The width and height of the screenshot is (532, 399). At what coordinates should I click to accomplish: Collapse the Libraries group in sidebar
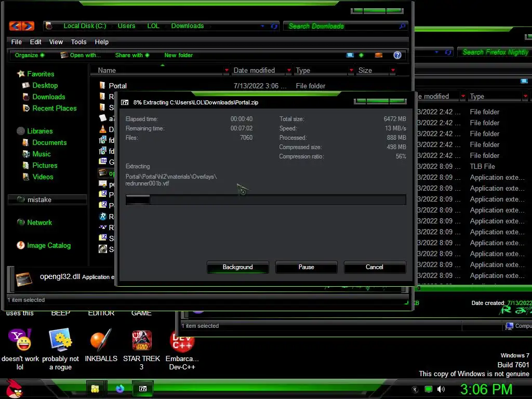click(35, 131)
